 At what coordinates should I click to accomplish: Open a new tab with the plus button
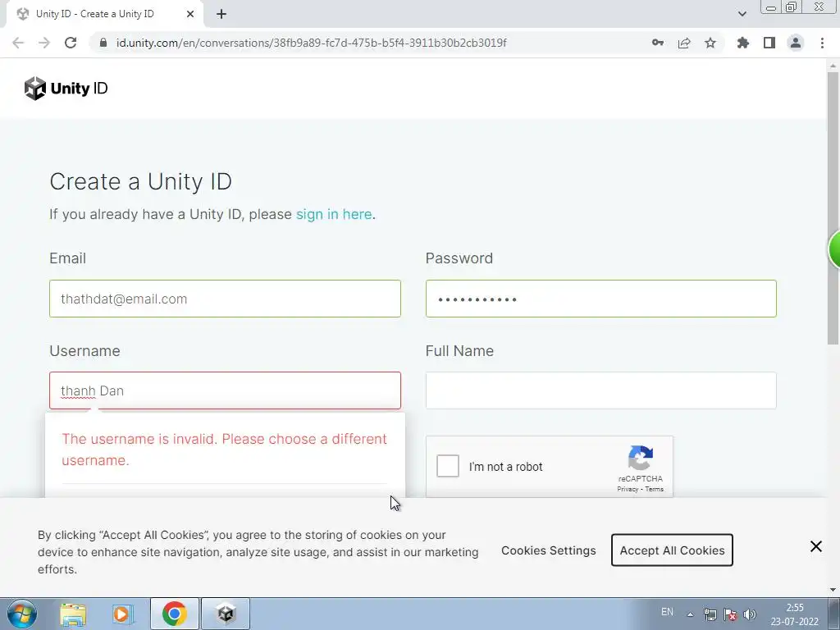(x=221, y=15)
